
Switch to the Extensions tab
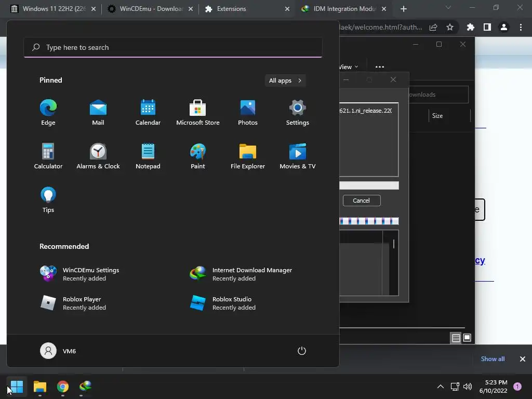(x=247, y=9)
